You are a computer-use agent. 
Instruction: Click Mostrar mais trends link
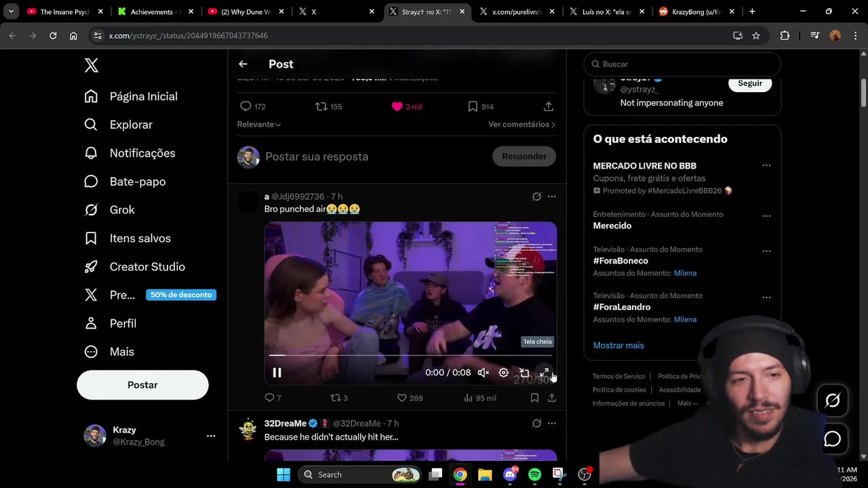618,346
